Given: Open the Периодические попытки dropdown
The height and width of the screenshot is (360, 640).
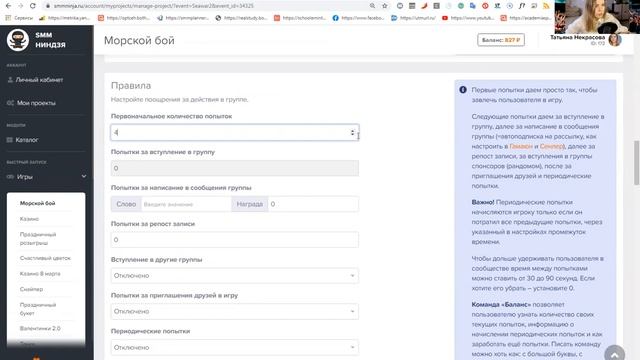Looking at the screenshot, I should point(235,347).
